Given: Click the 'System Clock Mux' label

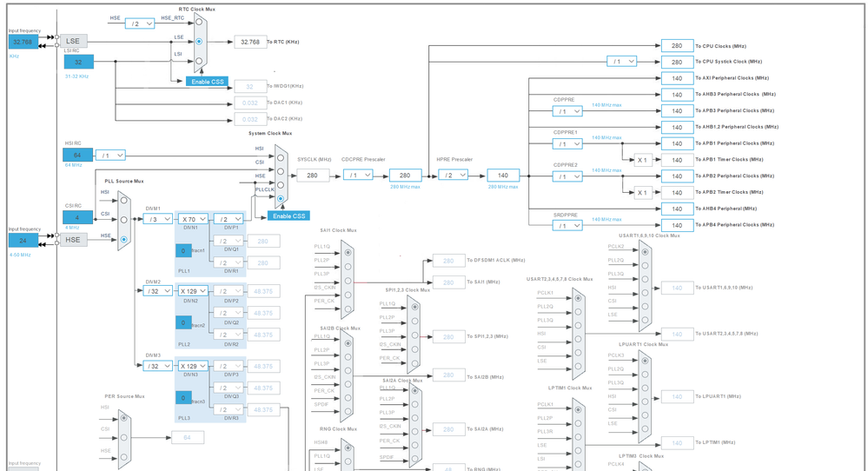Looking at the screenshot, I should 270,133.
